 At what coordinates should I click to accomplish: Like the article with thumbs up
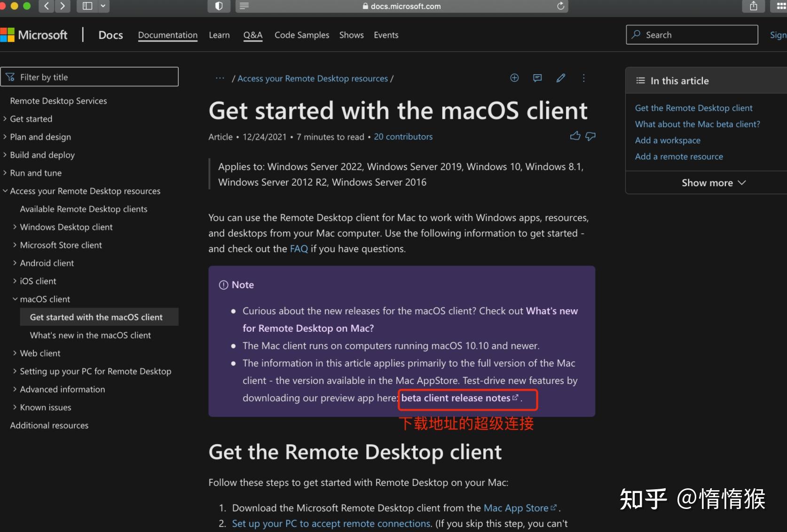click(x=575, y=136)
